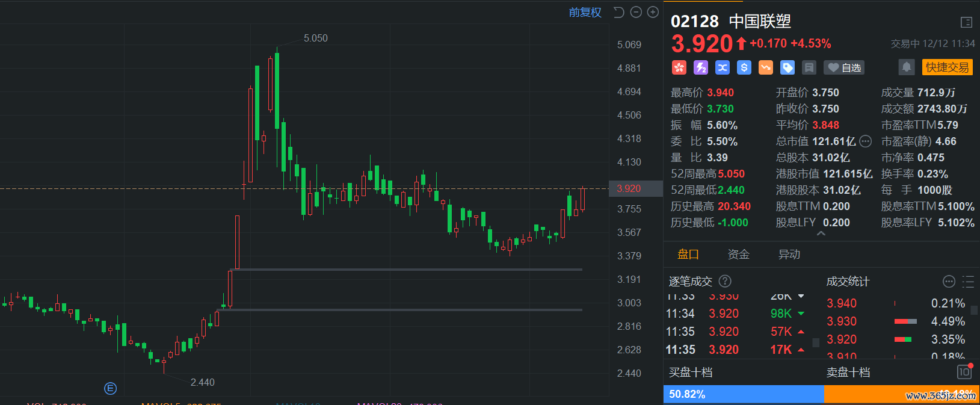Click the 交易中 12/12 11:34 status text
Viewport: 980px width, 405px height.
tap(933, 43)
